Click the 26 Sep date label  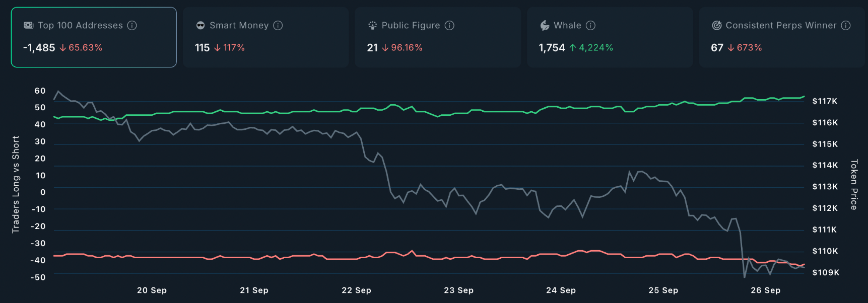pyautogui.click(x=765, y=290)
